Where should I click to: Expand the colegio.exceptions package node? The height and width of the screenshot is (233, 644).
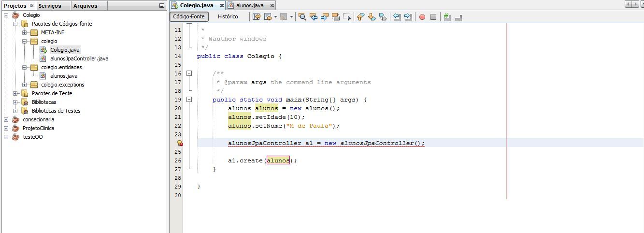24,85
